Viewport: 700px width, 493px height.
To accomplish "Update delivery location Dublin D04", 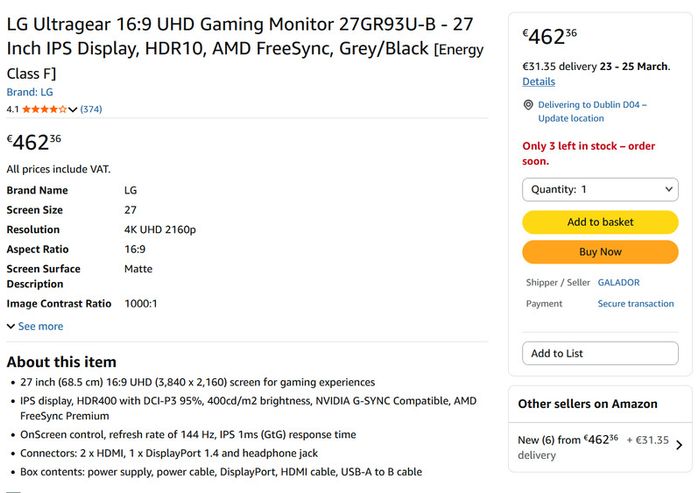I will (592, 111).
